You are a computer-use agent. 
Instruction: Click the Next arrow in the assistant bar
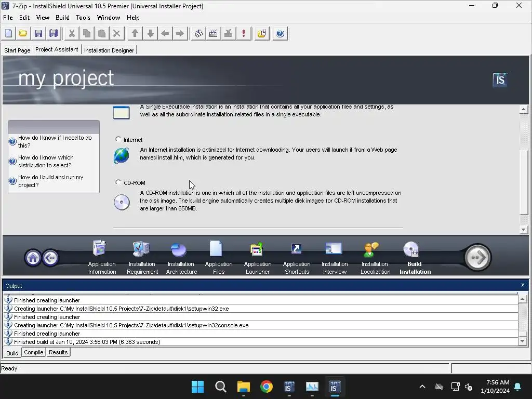(x=477, y=257)
